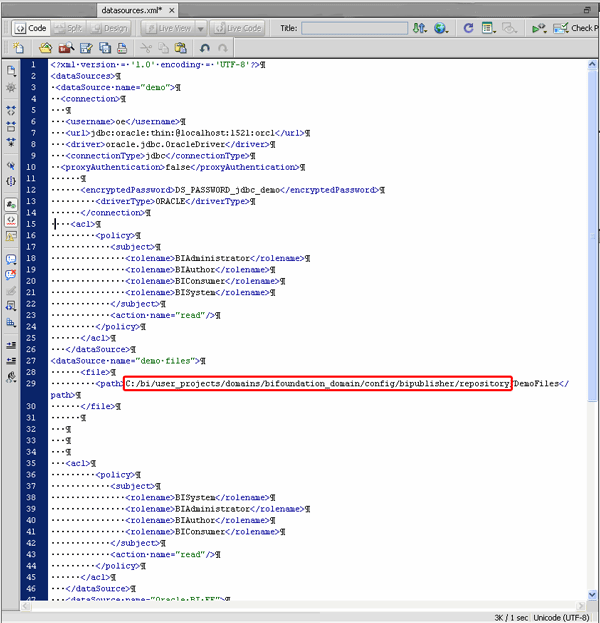Click the New document icon

18,48
